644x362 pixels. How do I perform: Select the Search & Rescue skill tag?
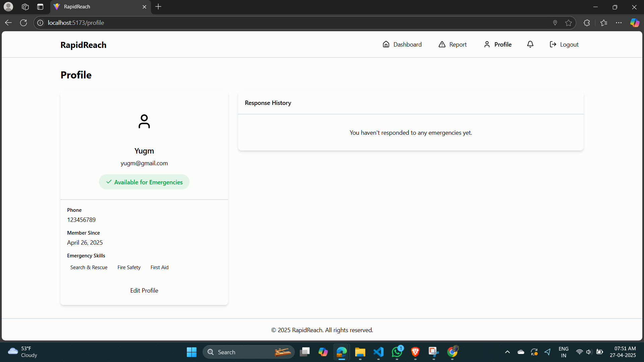[89, 267]
